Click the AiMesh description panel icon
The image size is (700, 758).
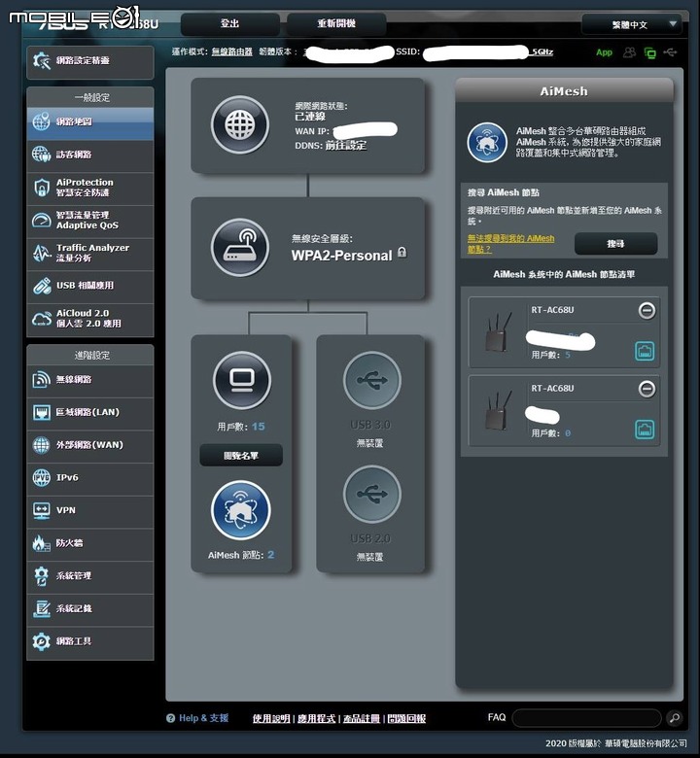[487, 143]
